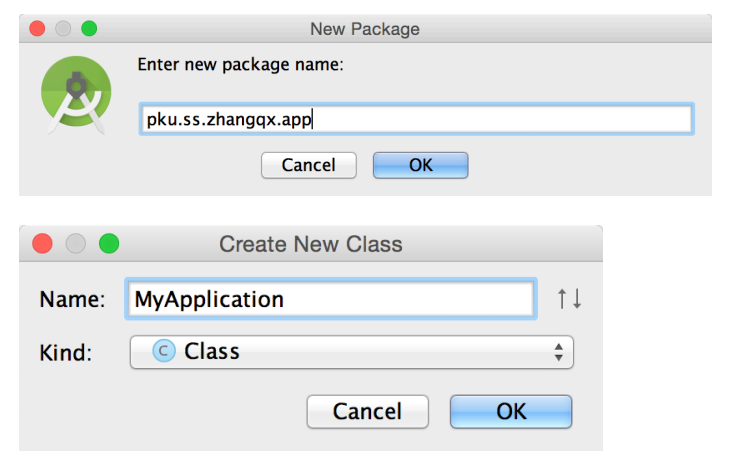Click the blue C class icon
The height and width of the screenshot is (454, 734).
(163, 352)
